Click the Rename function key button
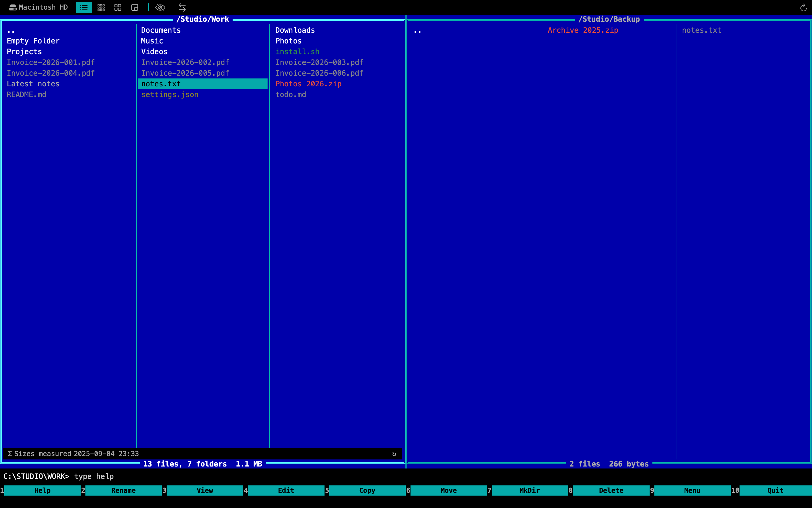 coord(123,490)
